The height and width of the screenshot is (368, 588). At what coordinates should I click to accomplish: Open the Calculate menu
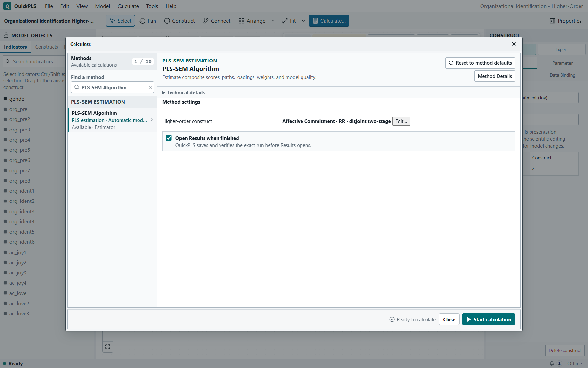point(128,6)
